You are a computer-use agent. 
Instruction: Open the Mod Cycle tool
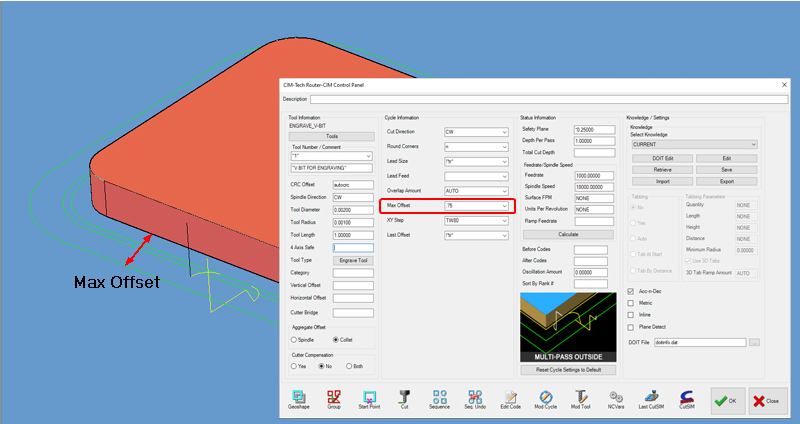pos(545,398)
